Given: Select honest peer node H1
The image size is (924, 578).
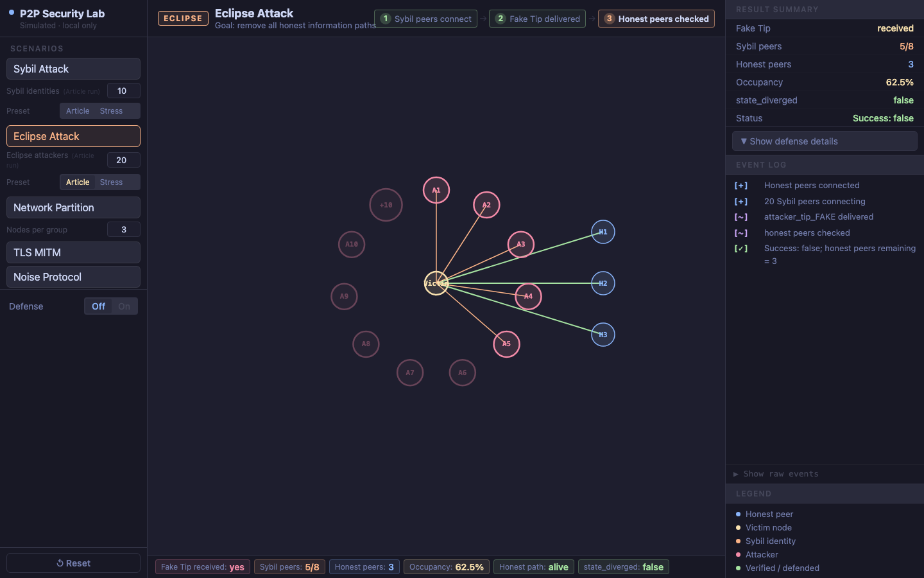Looking at the screenshot, I should pos(603,232).
